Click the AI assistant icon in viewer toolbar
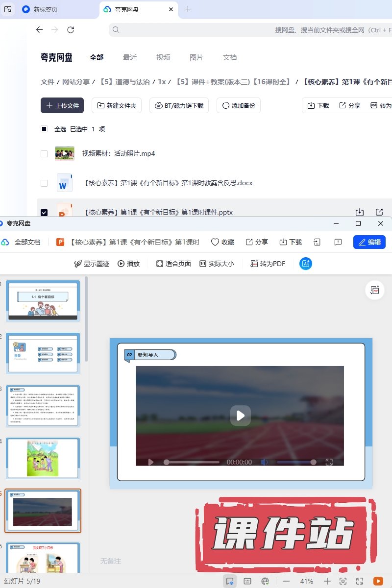The image size is (392, 588). (x=306, y=264)
